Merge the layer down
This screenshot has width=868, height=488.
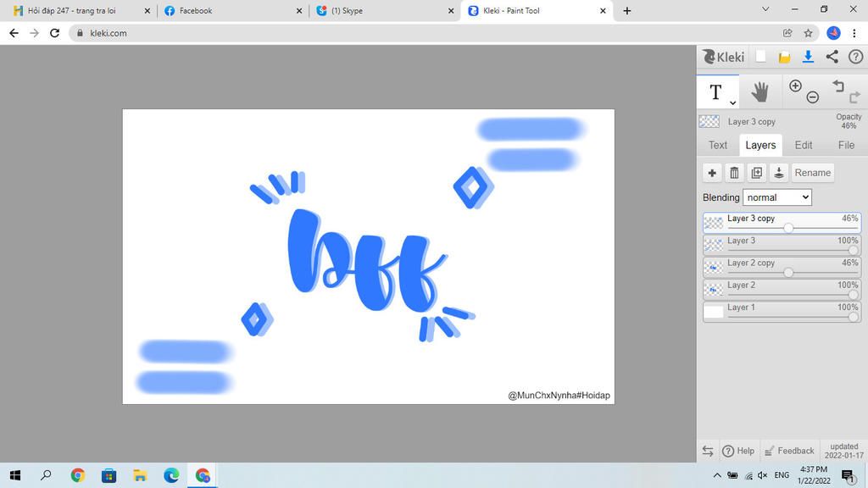tap(779, 173)
